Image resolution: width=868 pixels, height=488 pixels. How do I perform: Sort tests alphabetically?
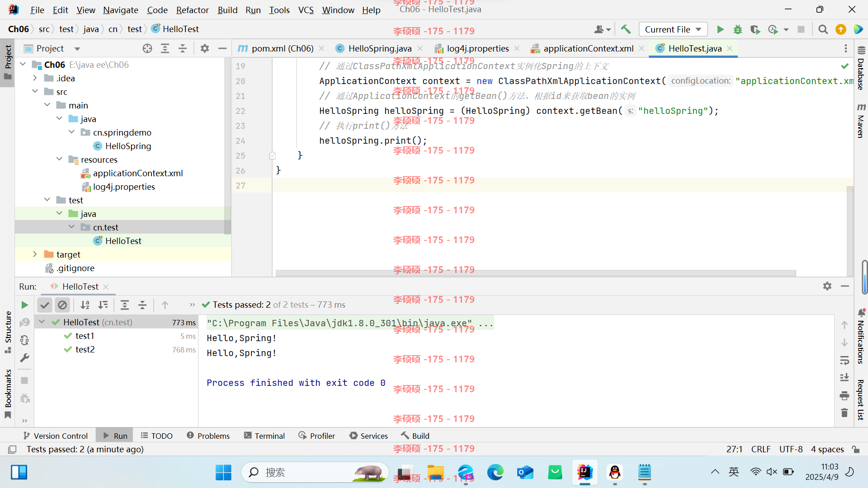click(85, 305)
